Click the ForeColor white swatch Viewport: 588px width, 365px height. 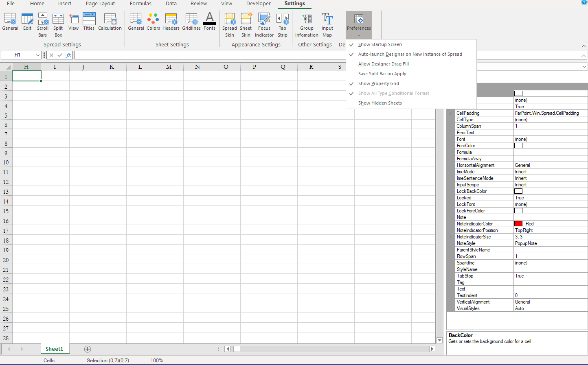(x=518, y=146)
